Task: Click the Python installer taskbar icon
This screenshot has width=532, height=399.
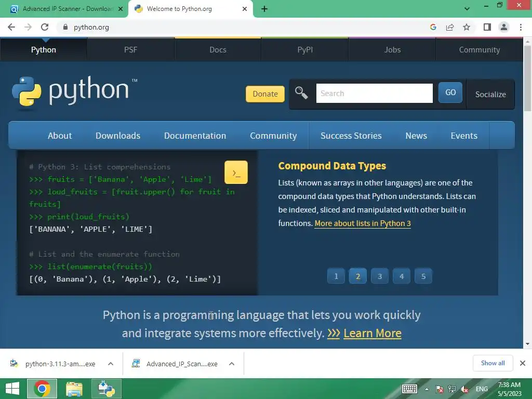Action: [x=107, y=389]
